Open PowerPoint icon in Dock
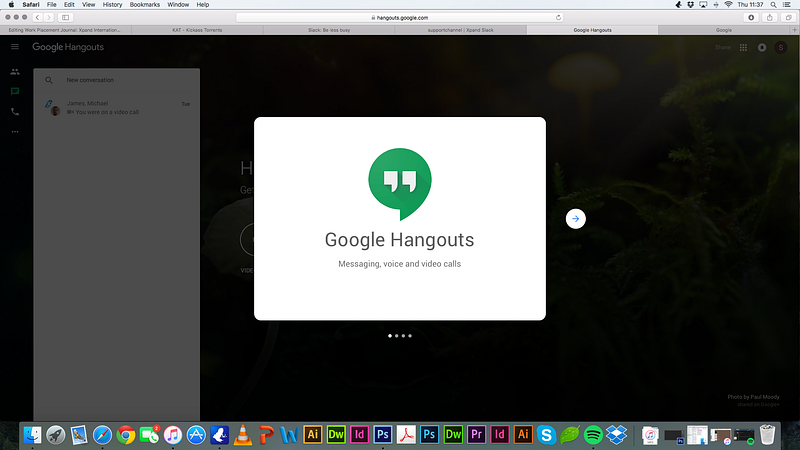The width and height of the screenshot is (800, 450). 266,435
